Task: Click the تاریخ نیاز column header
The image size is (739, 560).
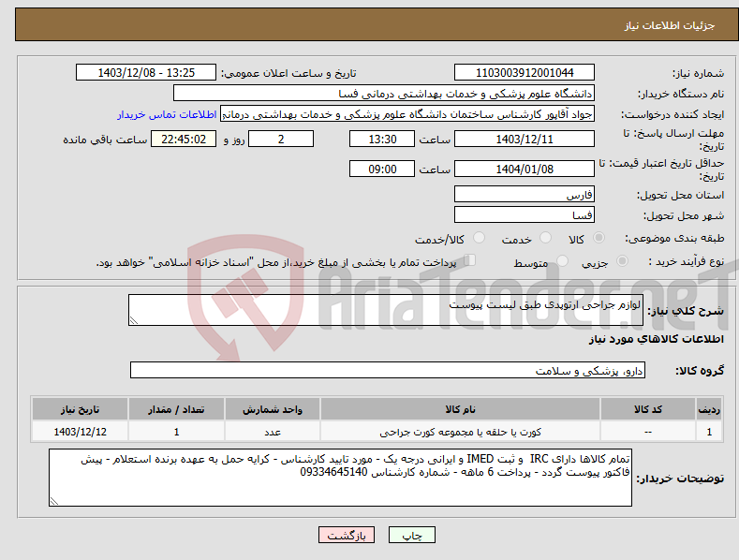Action: [81, 409]
